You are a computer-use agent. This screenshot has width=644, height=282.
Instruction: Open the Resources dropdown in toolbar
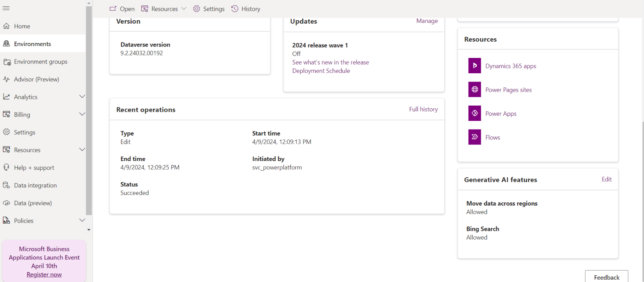pyautogui.click(x=164, y=9)
